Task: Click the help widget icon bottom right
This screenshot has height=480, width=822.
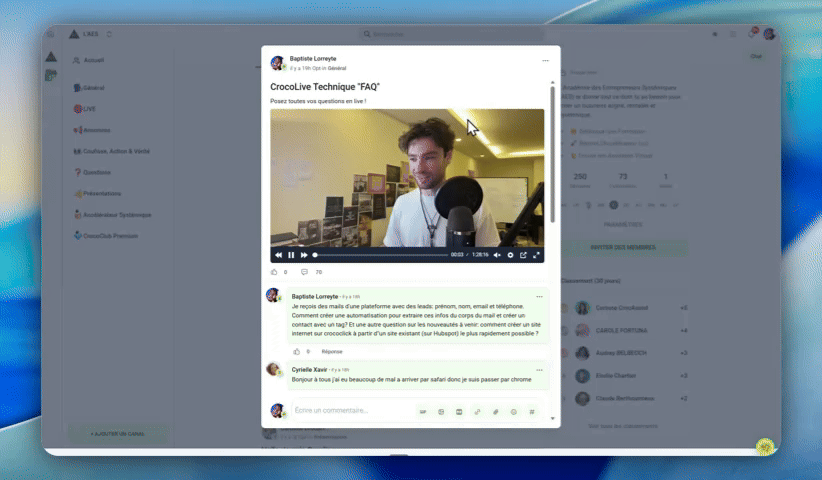Action: tap(765, 447)
